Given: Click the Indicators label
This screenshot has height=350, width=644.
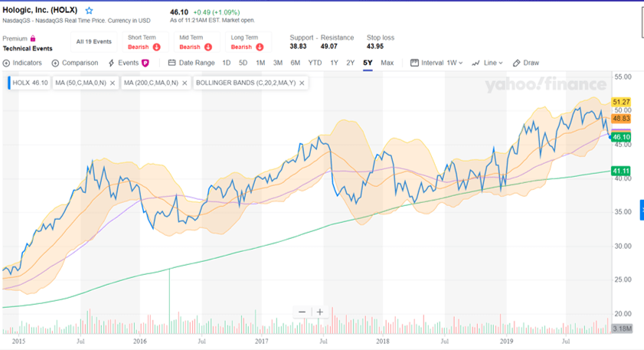Looking at the screenshot, I should click(27, 63).
